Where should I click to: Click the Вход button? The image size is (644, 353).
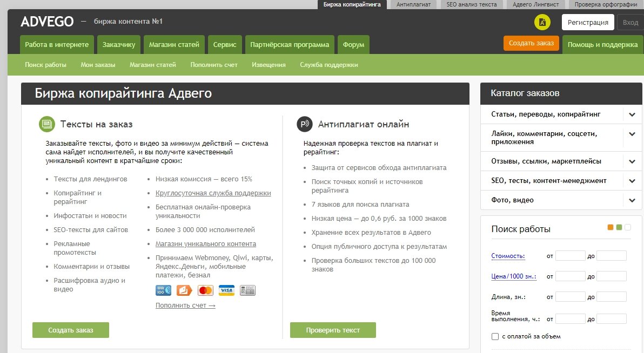coord(630,23)
